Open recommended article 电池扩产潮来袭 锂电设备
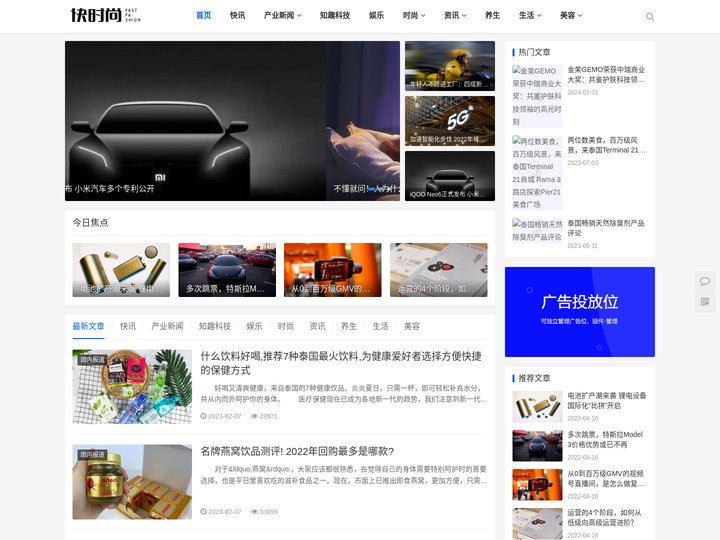Viewport: 720px width, 540px height. pos(607,400)
